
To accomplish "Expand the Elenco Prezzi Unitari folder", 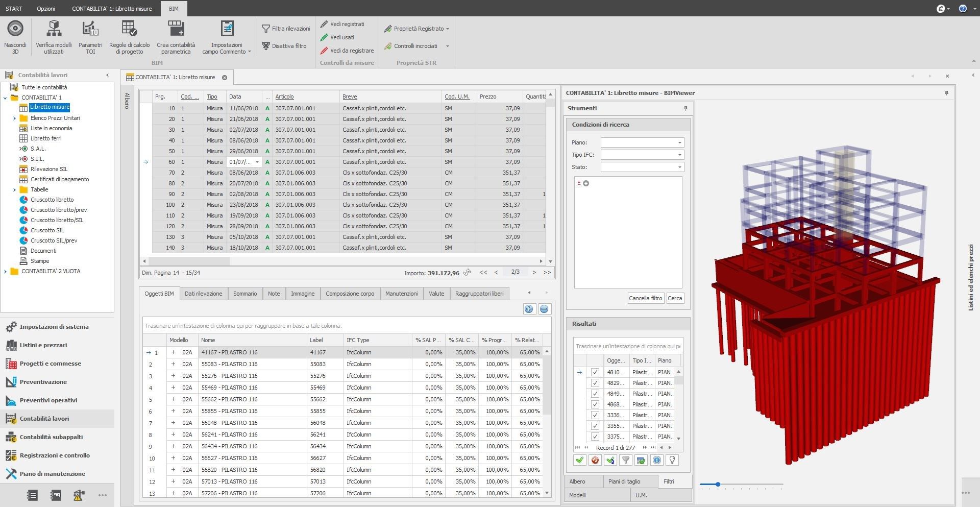I will [x=14, y=118].
